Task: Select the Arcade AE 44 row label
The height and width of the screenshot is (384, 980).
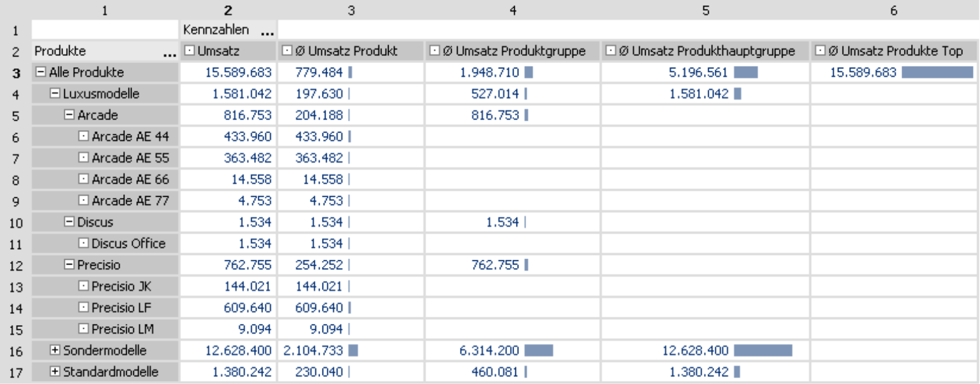Action: point(130,136)
